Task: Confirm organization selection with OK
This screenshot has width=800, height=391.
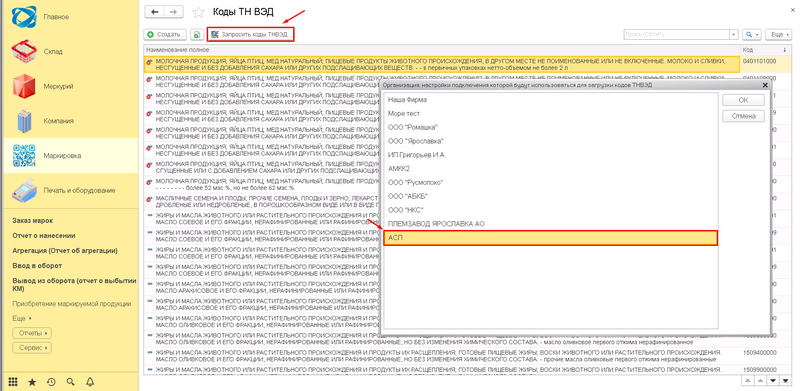Action: [743, 100]
